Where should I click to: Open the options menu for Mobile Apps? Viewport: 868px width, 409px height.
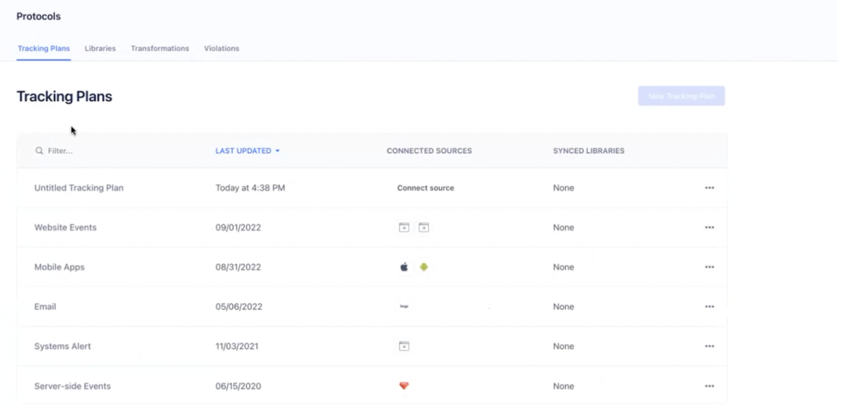[709, 267]
